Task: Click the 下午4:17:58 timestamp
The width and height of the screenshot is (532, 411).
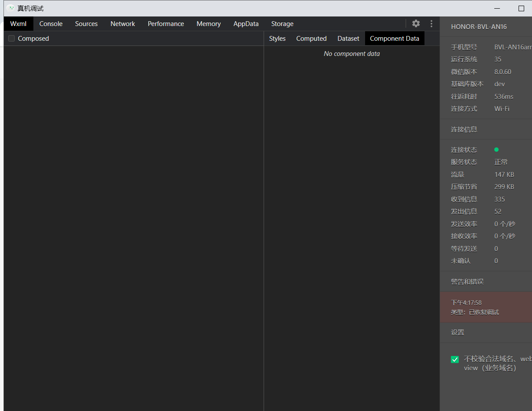Action: (x=466, y=303)
